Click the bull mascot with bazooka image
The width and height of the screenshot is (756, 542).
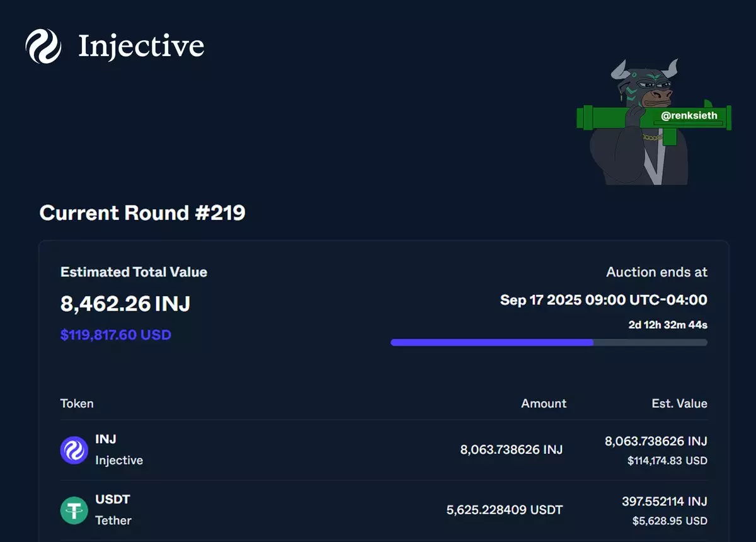654,121
